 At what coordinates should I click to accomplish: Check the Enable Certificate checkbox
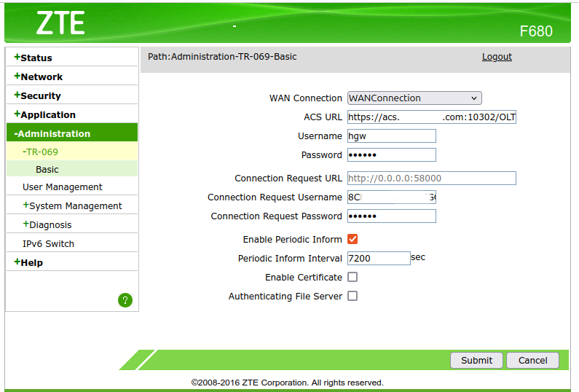pos(352,277)
